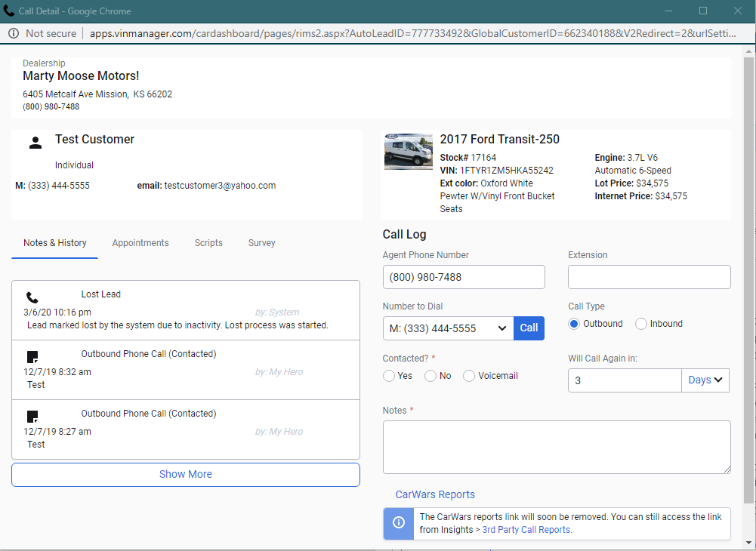
Task: Select the Outbound call type
Action: tap(575, 323)
